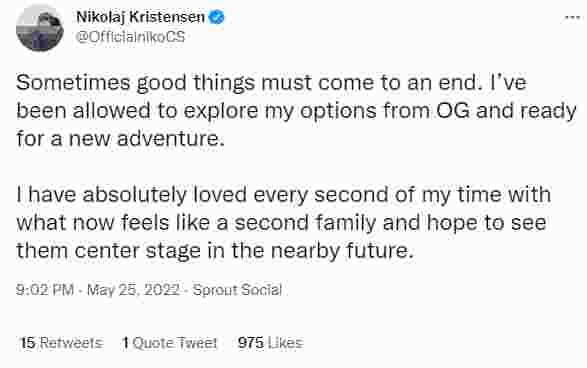Click the Likes count number 975
The height and width of the screenshot is (368, 587).
point(250,343)
